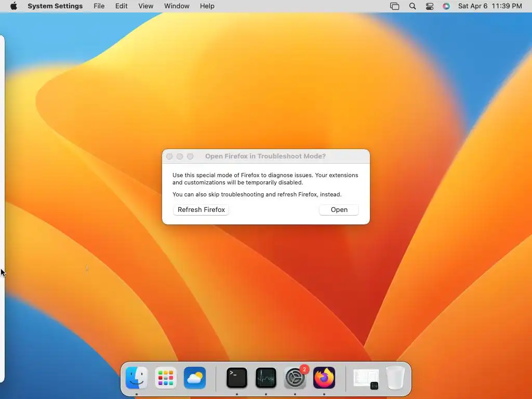This screenshot has width=532, height=399.
Task: Switch to Terminal in the Dock
Action: [236, 378]
